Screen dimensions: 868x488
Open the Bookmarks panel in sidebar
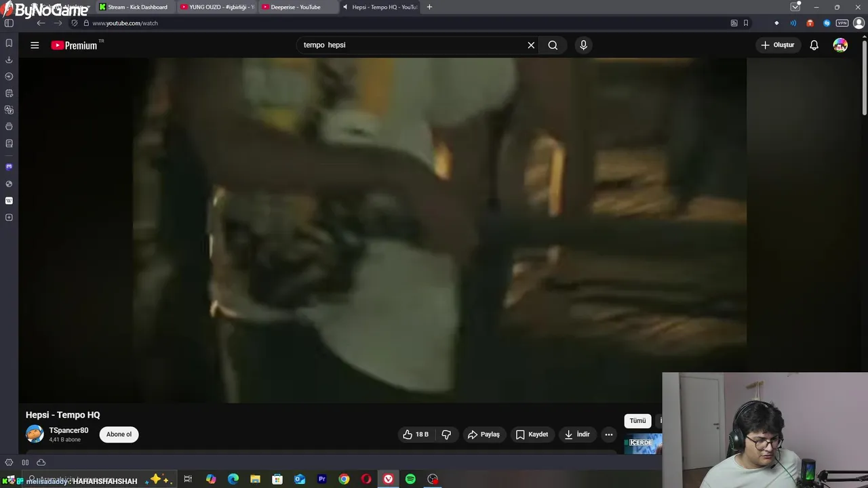[9, 43]
